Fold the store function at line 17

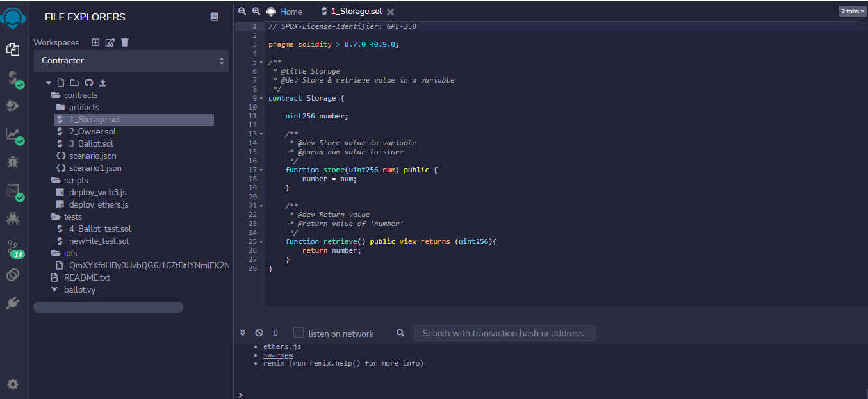261,170
